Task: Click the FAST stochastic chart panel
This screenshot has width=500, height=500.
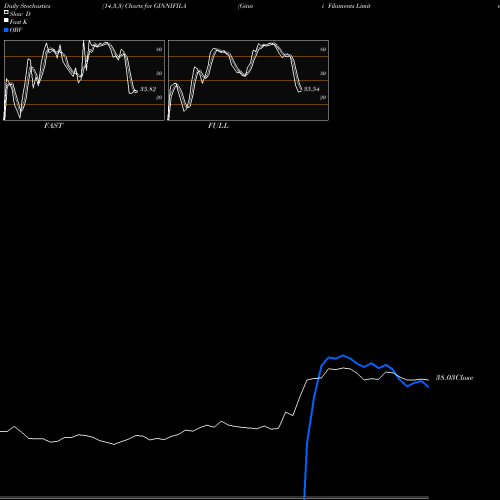Action: coord(84,80)
